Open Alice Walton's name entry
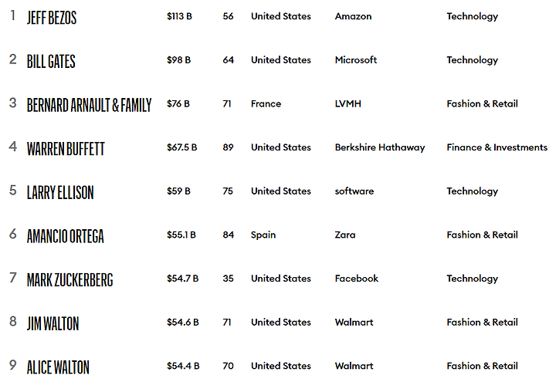556x392 pixels. pos(58,367)
